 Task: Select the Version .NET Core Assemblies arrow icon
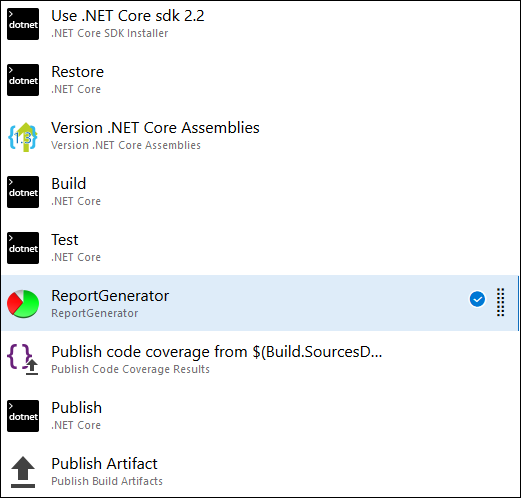pos(23,137)
